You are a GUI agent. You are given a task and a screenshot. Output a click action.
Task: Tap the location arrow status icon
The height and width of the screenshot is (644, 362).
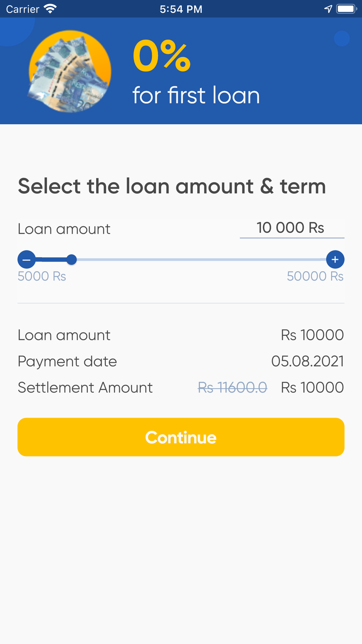point(328,9)
